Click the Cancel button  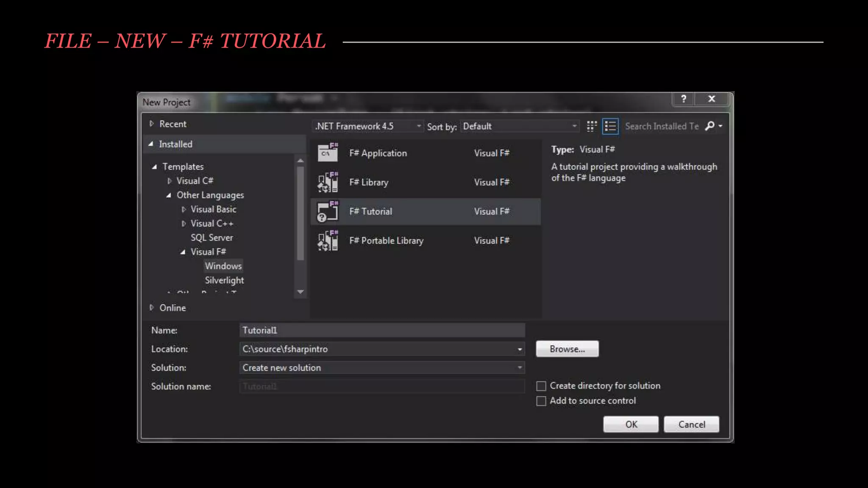pos(691,424)
